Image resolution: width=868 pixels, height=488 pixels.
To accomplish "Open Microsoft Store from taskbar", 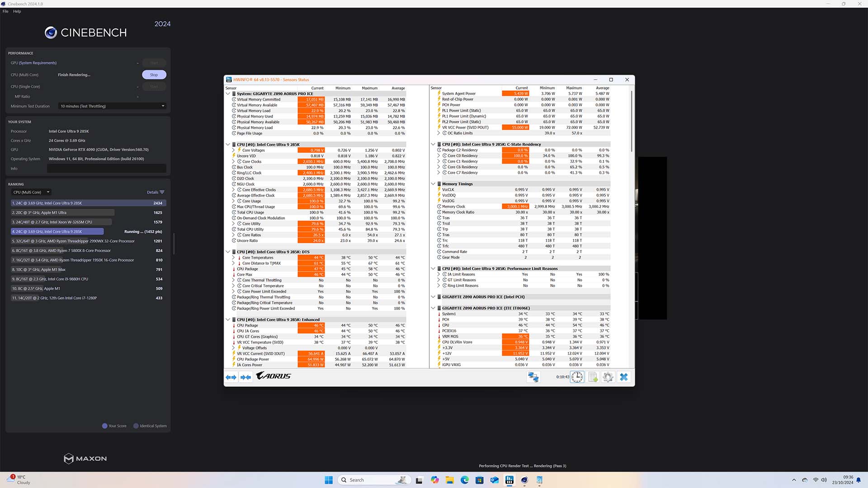I will (479, 480).
